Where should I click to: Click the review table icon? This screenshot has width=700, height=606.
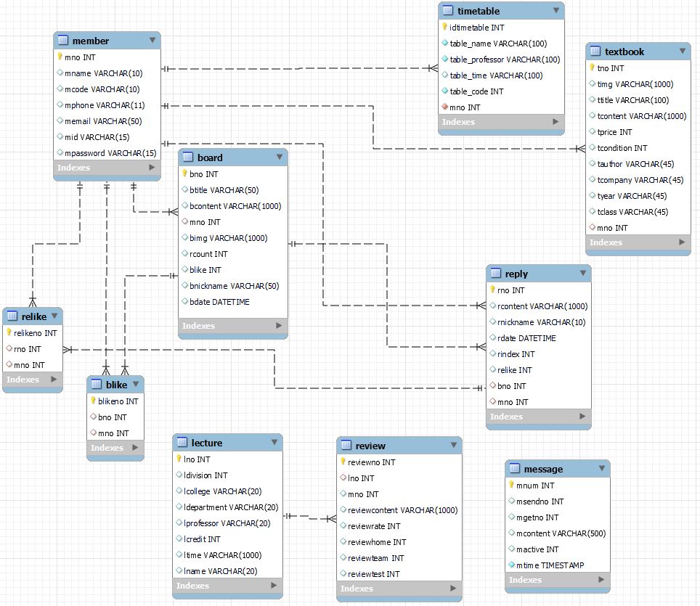[346, 446]
